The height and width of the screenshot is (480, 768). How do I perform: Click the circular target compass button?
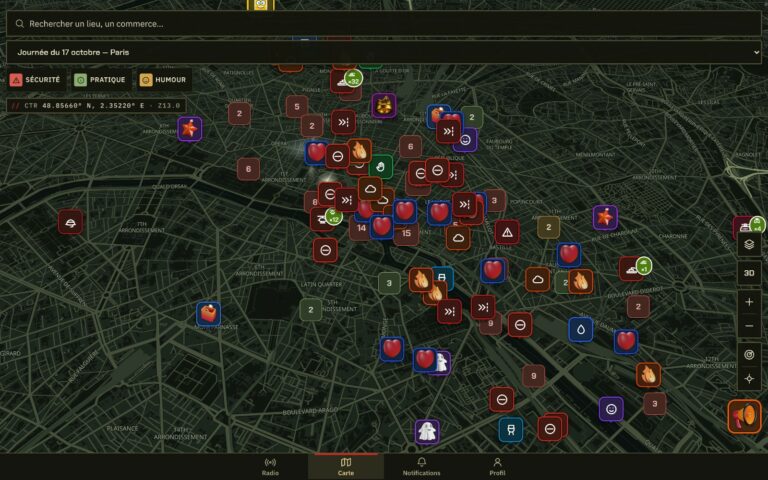point(749,355)
